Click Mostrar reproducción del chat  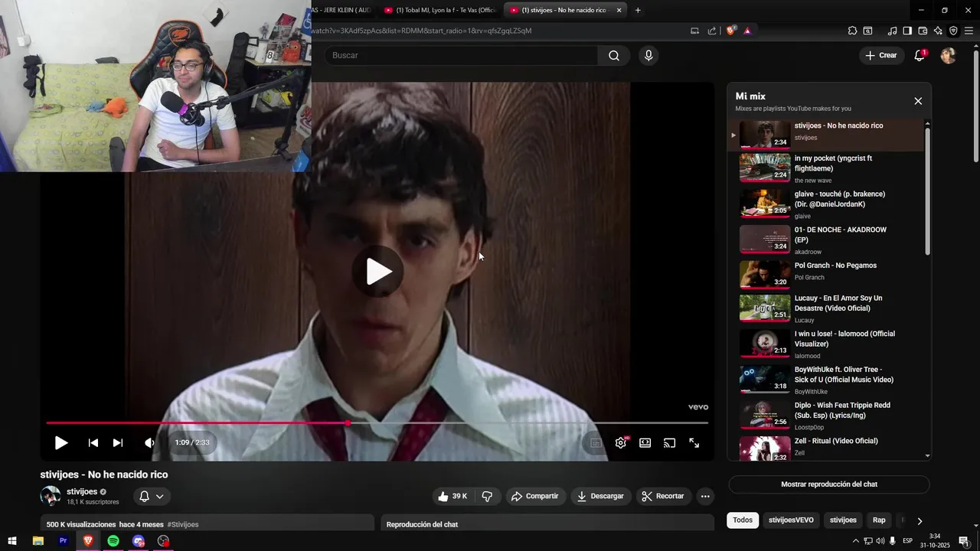coord(829,484)
